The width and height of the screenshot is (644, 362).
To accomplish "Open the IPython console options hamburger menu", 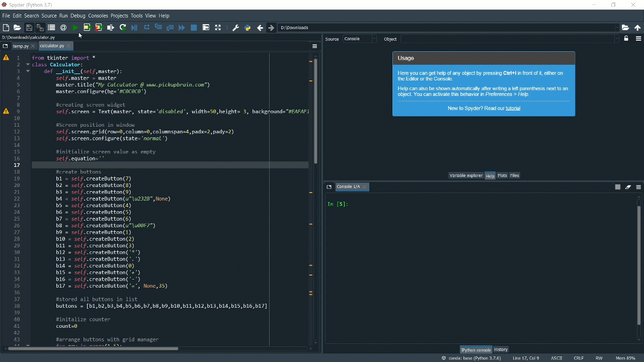I will click(x=638, y=187).
